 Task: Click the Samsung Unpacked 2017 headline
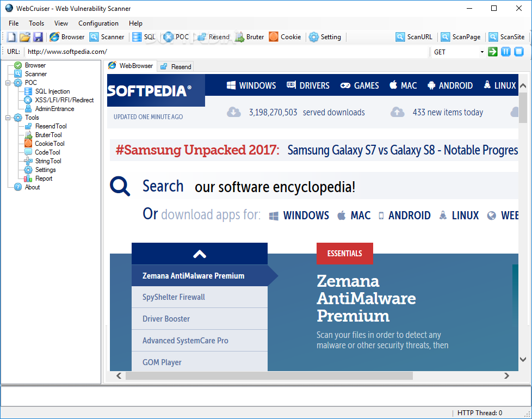click(x=317, y=150)
